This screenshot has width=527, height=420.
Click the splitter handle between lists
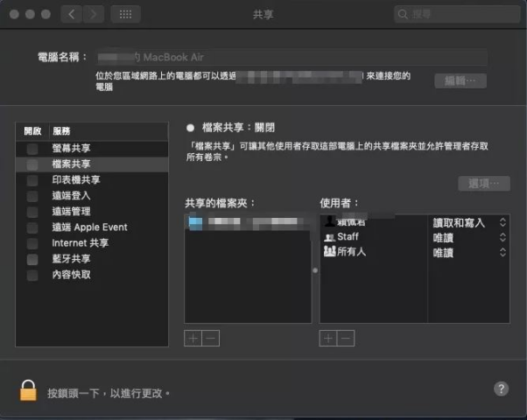(x=315, y=270)
